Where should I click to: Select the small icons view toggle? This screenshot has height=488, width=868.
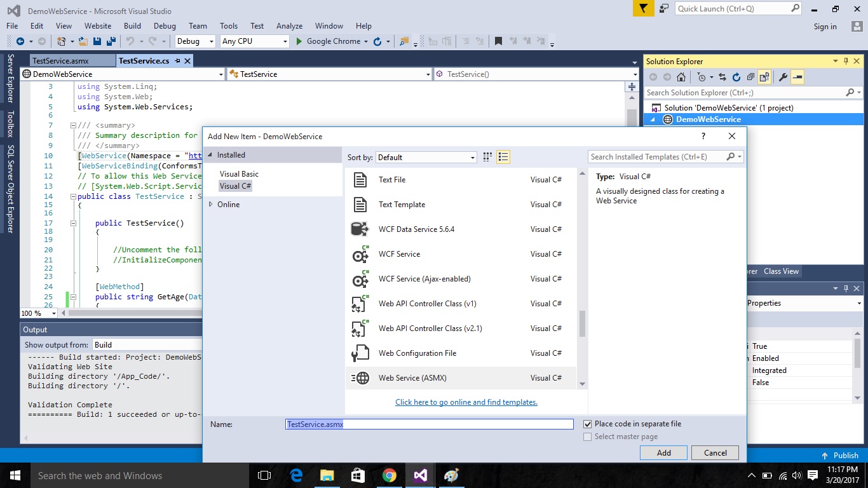pos(487,157)
